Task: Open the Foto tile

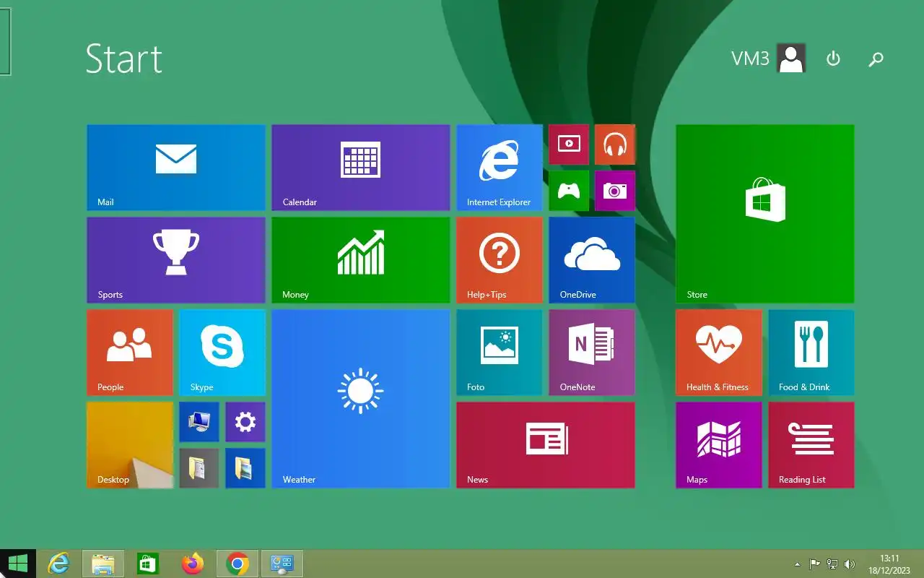Action: tap(500, 353)
